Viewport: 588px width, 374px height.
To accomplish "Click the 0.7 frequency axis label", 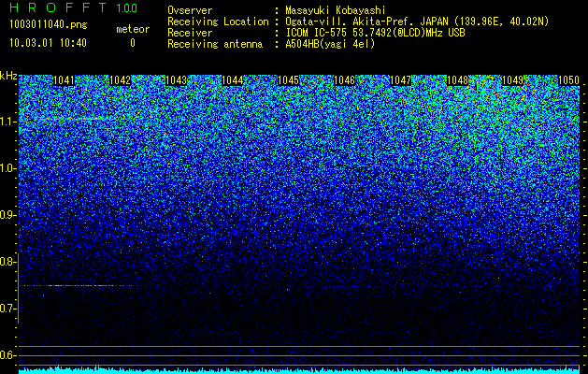I will coord(7,309).
